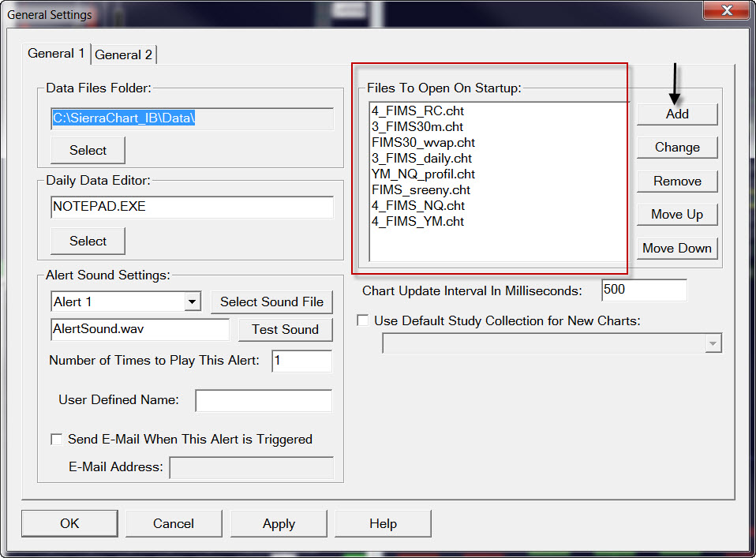Check Use Default Study Collection for New Charts
Screen dimensions: 756x558
[x=362, y=320]
